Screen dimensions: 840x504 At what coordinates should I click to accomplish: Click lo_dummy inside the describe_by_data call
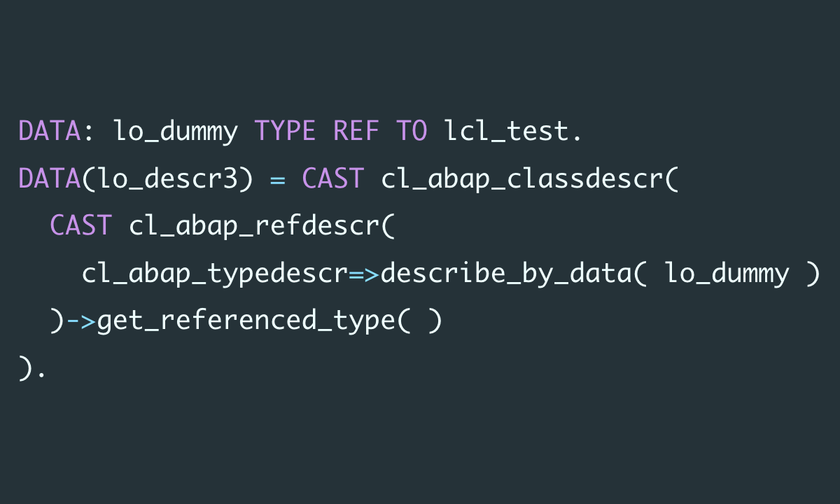click(727, 274)
